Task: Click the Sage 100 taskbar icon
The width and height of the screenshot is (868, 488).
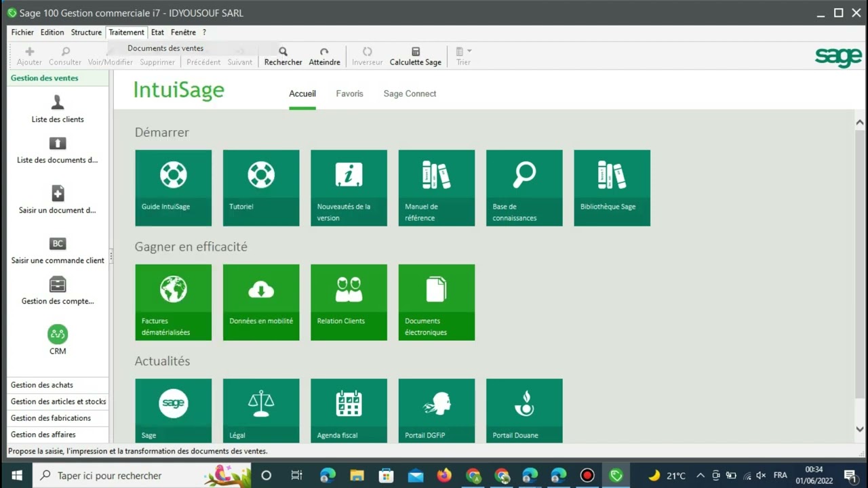Action: click(x=616, y=475)
